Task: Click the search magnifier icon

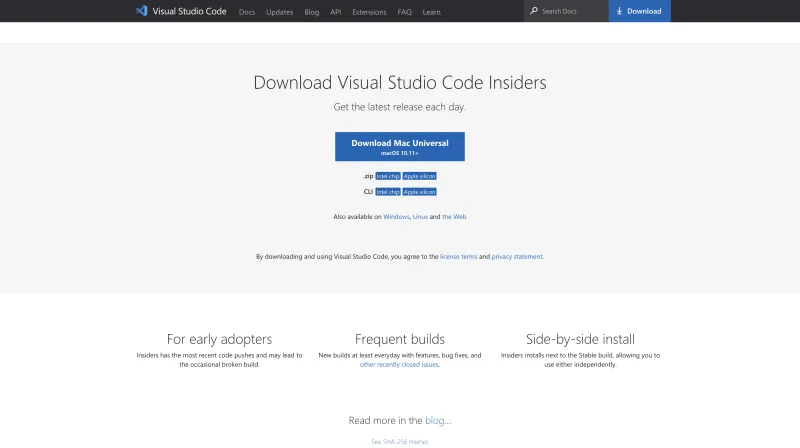Action: point(534,11)
